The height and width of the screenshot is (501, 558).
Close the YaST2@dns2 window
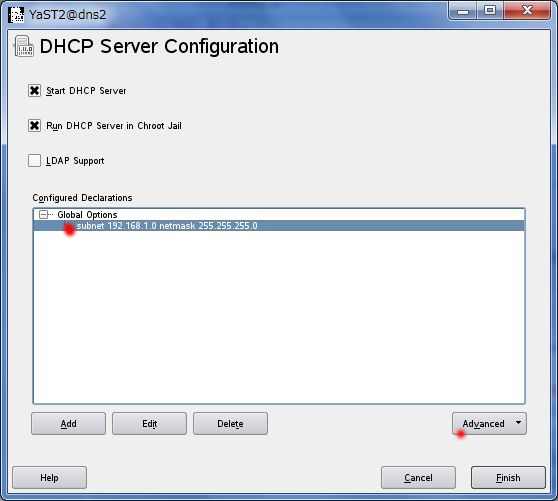pos(527,11)
